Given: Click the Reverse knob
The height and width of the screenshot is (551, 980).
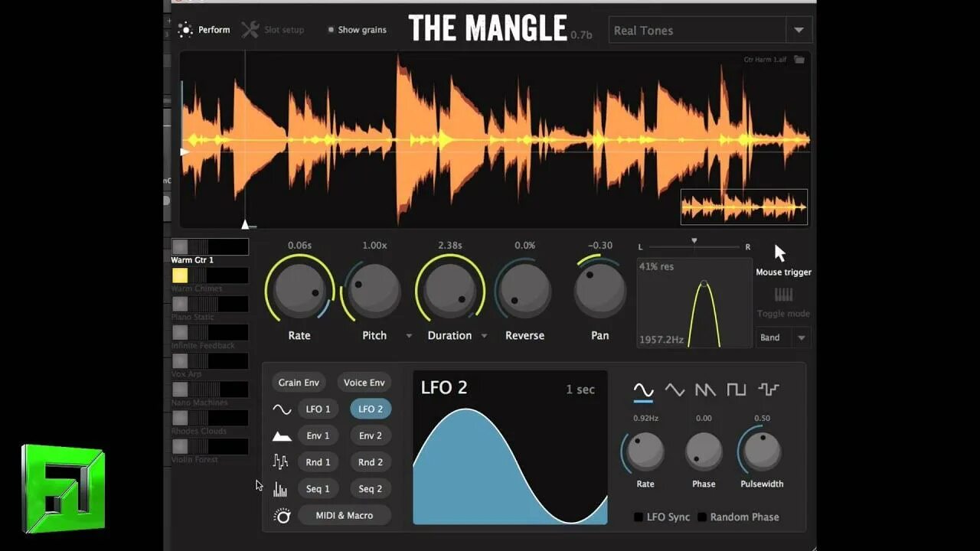Looking at the screenshot, I should pos(524,290).
